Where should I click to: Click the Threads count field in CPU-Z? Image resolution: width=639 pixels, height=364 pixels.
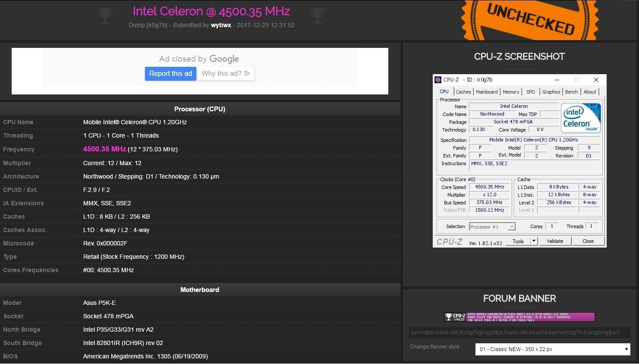click(592, 226)
